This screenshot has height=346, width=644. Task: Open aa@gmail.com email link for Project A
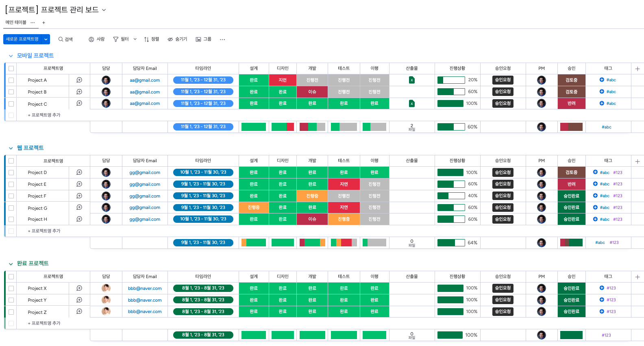pos(145,81)
